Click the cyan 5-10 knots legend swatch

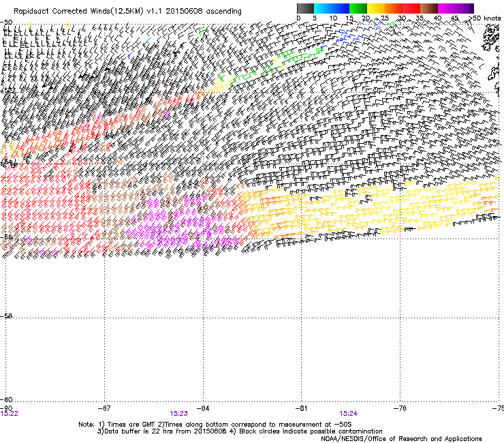(x=323, y=8)
